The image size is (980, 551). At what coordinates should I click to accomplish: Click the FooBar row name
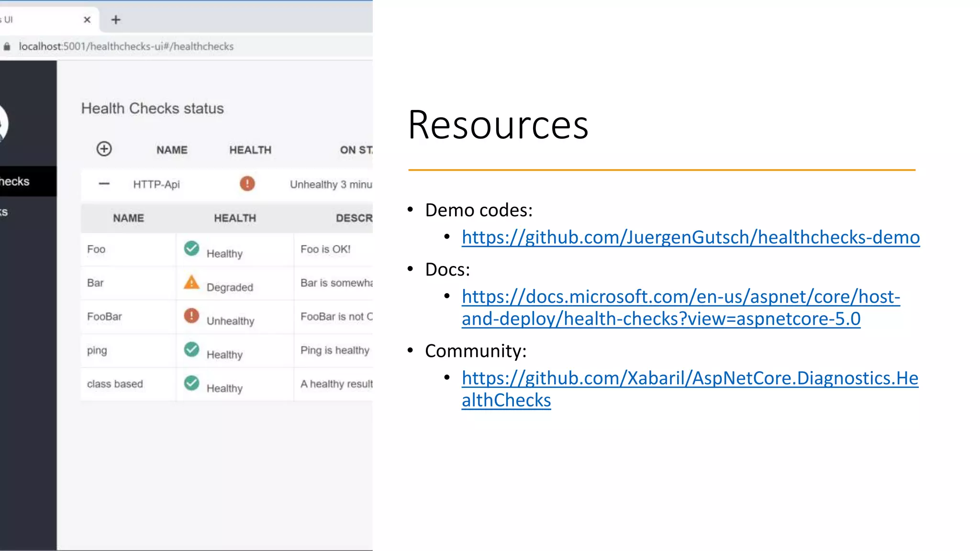tap(104, 317)
